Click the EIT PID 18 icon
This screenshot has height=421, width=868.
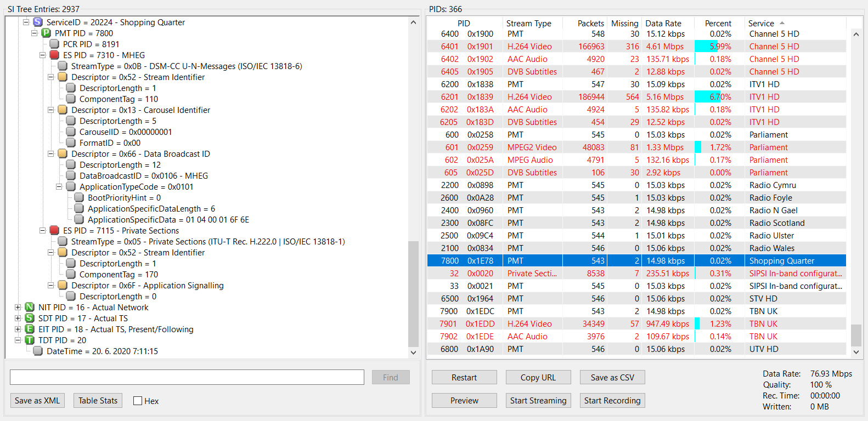[x=30, y=329]
